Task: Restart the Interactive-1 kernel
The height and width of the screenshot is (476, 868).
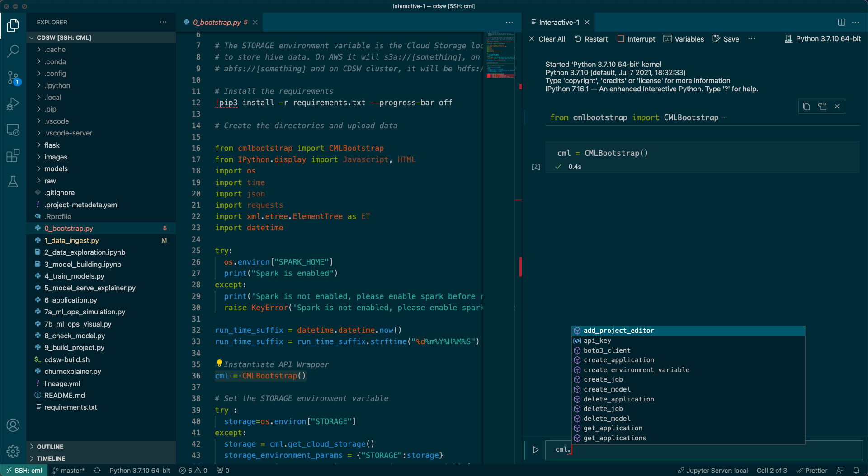Action: [591, 39]
